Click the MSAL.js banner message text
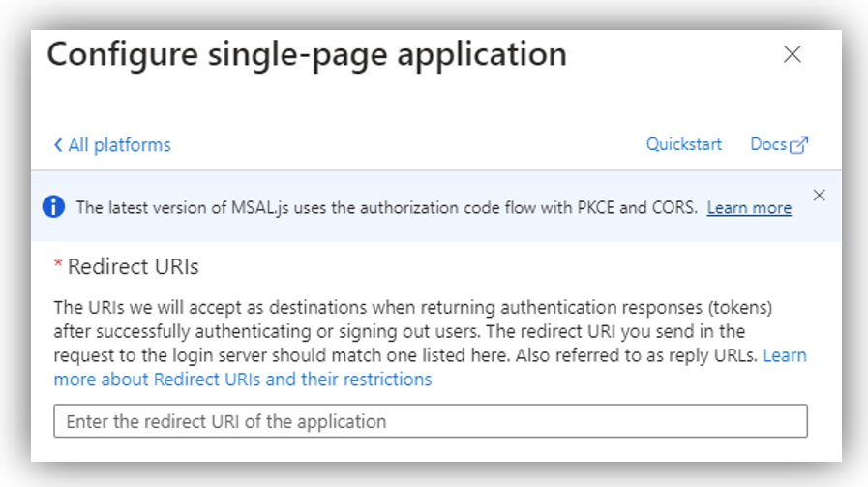Screen dimensions: 868x487 386,208
